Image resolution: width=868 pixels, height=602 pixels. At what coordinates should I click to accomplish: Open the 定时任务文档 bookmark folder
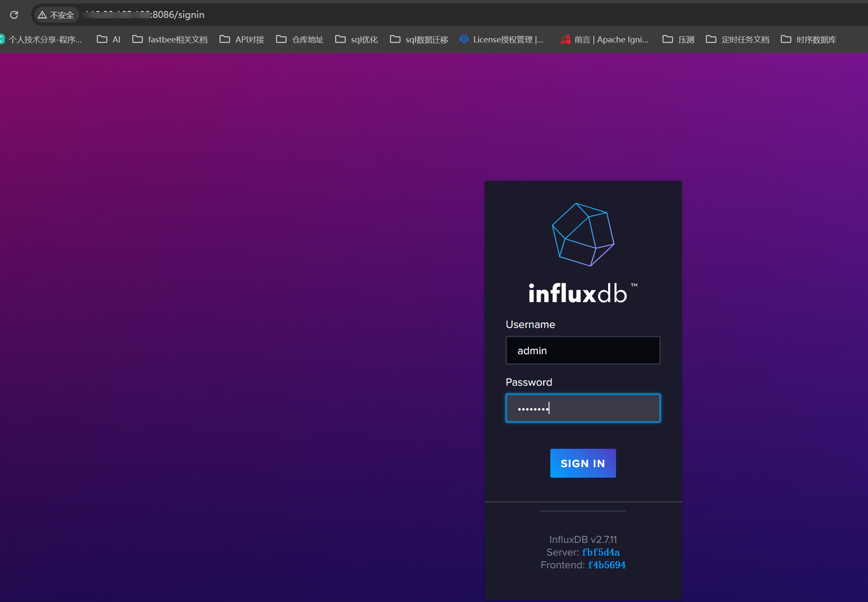737,39
